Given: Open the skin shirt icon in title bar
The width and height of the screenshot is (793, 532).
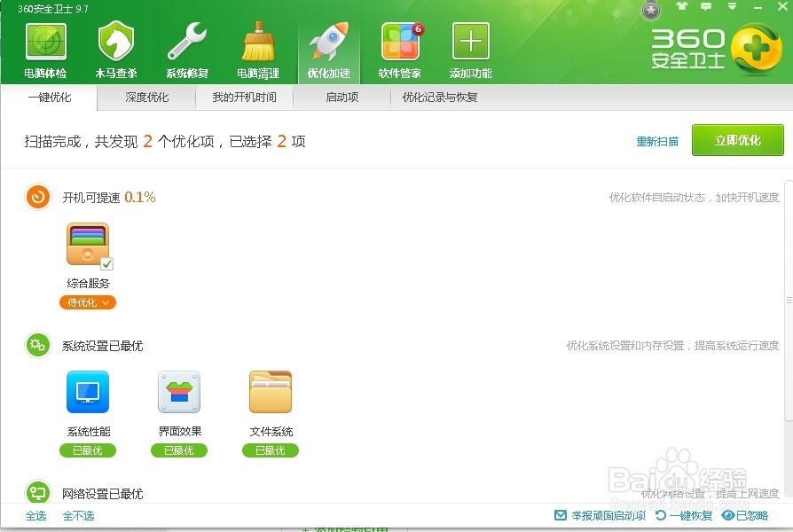Looking at the screenshot, I should tap(682, 6).
